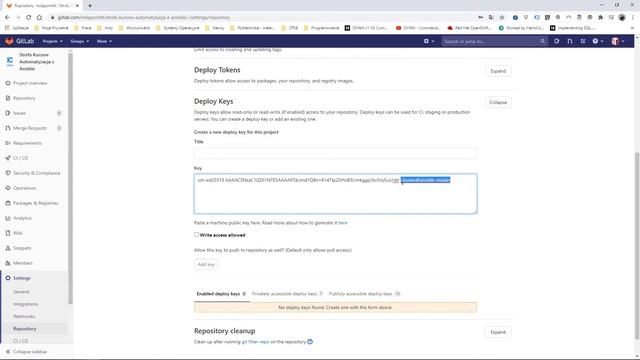Open the General settings sub-item
Image resolution: width=640 pixels, height=360 pixels.
coord(21,292)
